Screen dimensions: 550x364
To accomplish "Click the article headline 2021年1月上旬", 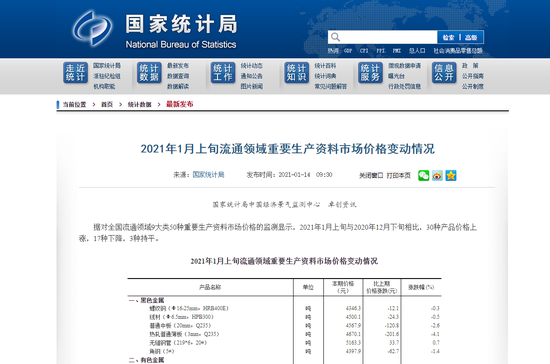I will 288,149.
